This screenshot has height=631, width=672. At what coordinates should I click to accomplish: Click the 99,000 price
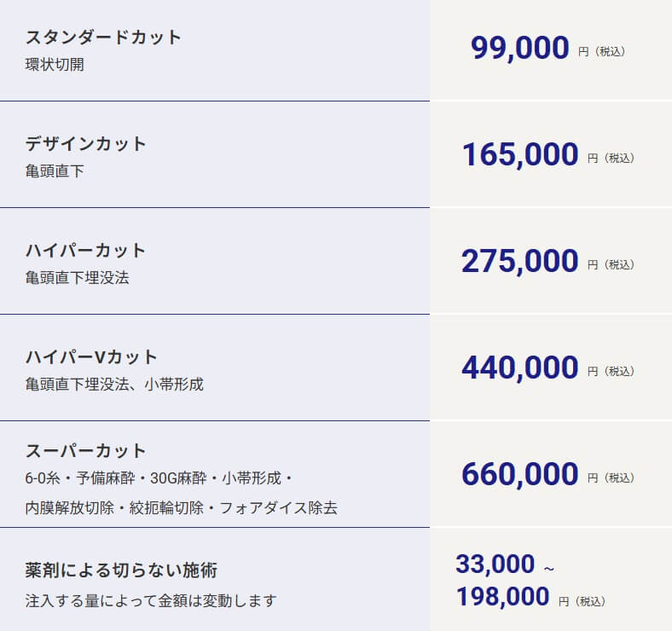[x=519, y=49]
